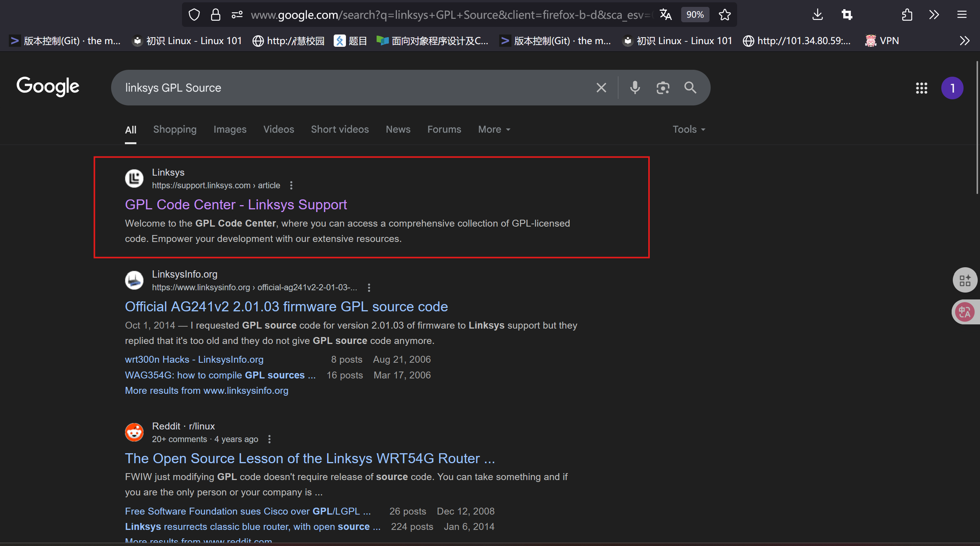Viewport: 980px width, 546px height.
Task: Click the translate page icon
Action: [x=666, y=15]
